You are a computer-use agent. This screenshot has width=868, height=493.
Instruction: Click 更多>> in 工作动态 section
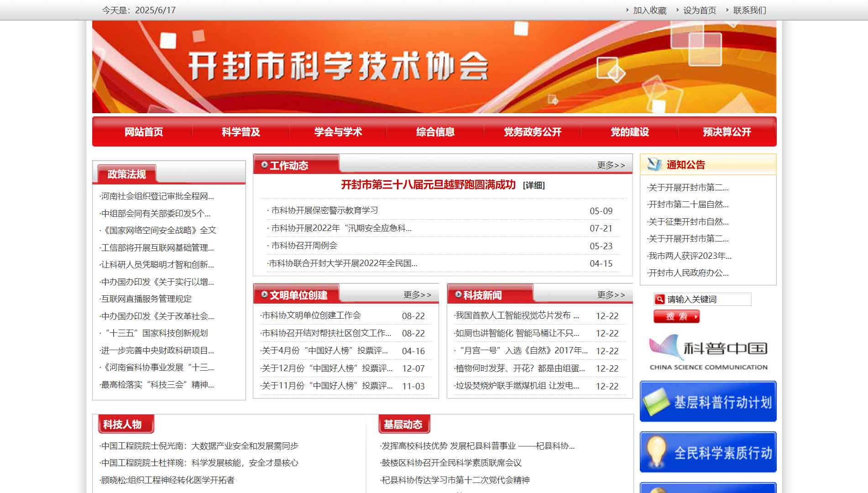point(611,165)
